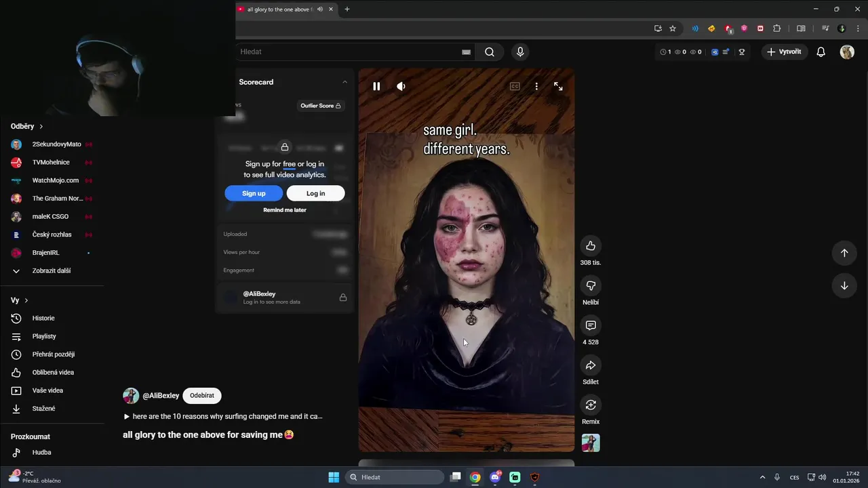Screen dimensions: 868x488
Task: Open the Short's three-dot options menu
Action: pos(536,86)
